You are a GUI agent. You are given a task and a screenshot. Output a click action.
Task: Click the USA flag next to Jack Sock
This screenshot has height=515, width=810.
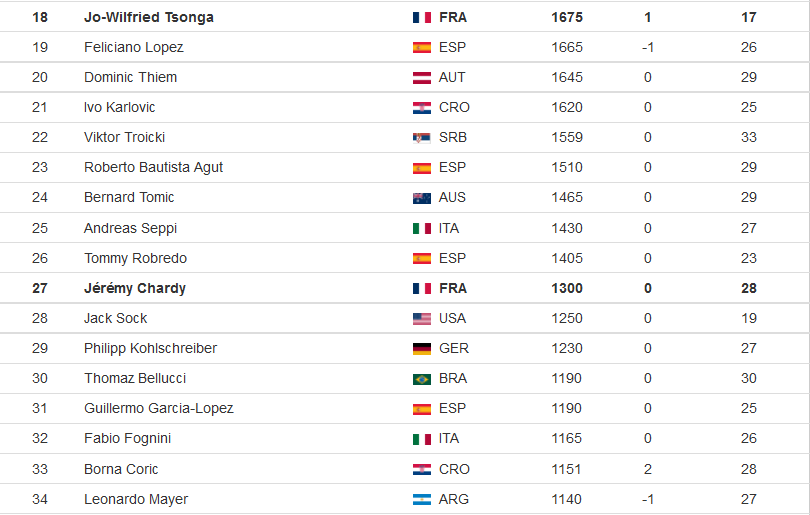[422, 319]
